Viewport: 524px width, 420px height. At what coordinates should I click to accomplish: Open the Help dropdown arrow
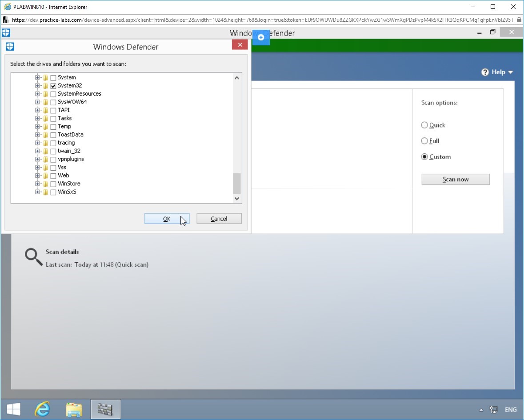pyautogui.click(x=510, y=72)
